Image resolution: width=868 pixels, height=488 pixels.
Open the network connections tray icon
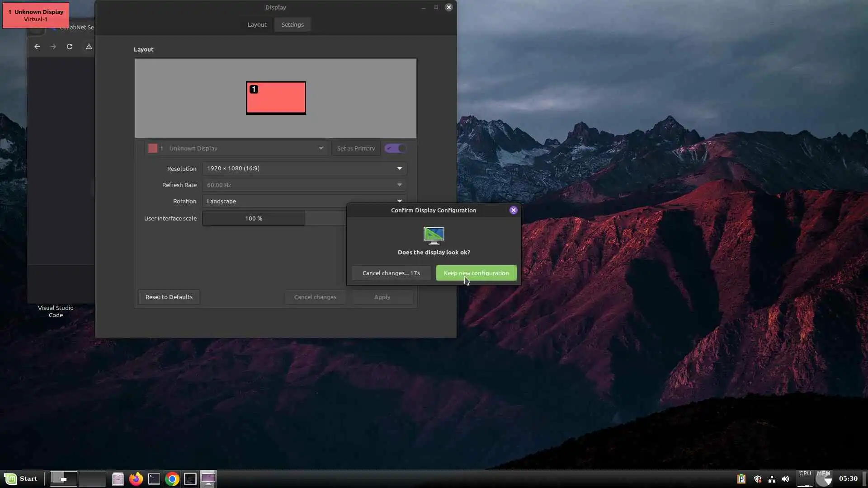pos(772,479)
